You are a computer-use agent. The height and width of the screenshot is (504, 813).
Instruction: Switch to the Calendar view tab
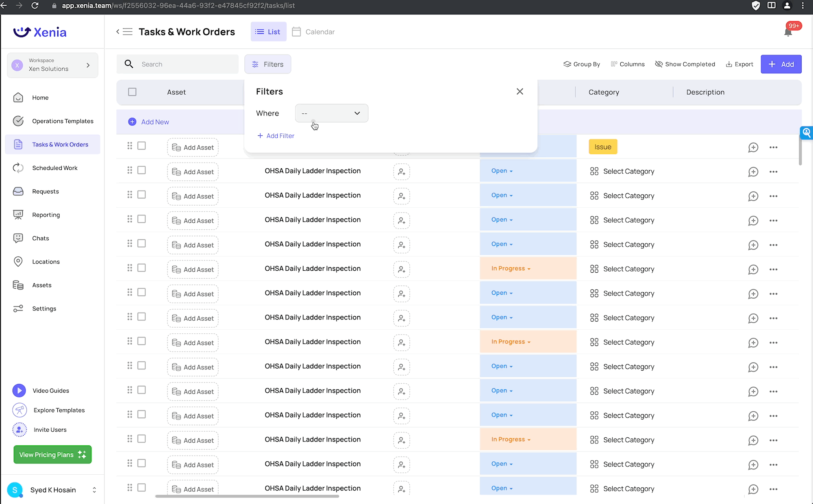click(313, 32)
